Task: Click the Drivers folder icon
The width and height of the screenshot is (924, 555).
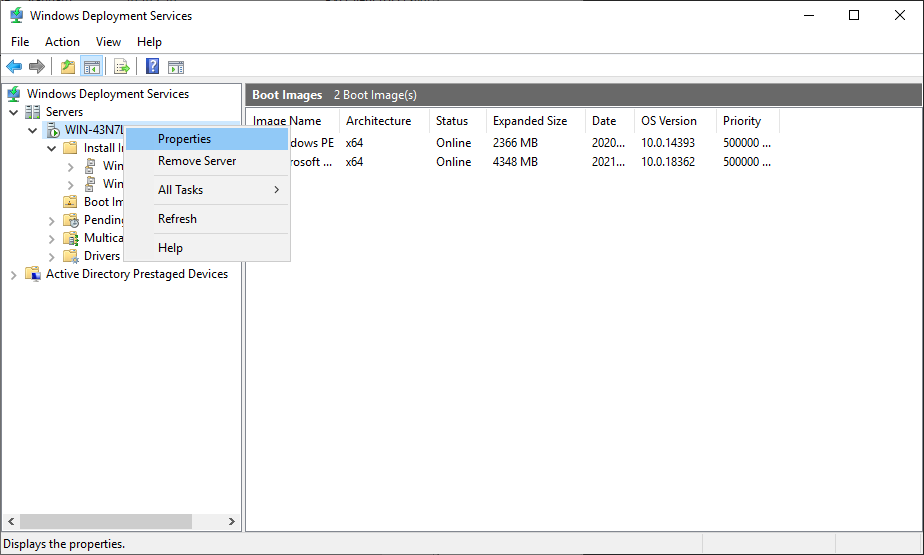Action: 71,256
